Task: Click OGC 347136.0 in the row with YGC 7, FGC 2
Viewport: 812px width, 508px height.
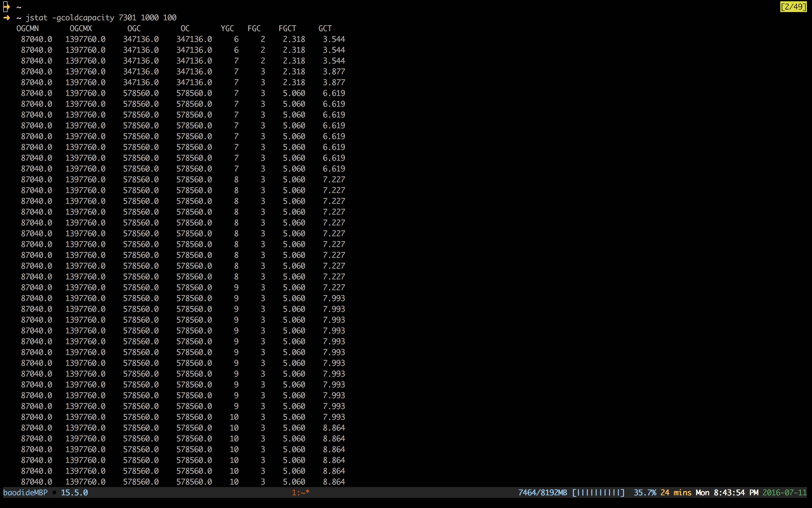Action: tap(141, 61)
